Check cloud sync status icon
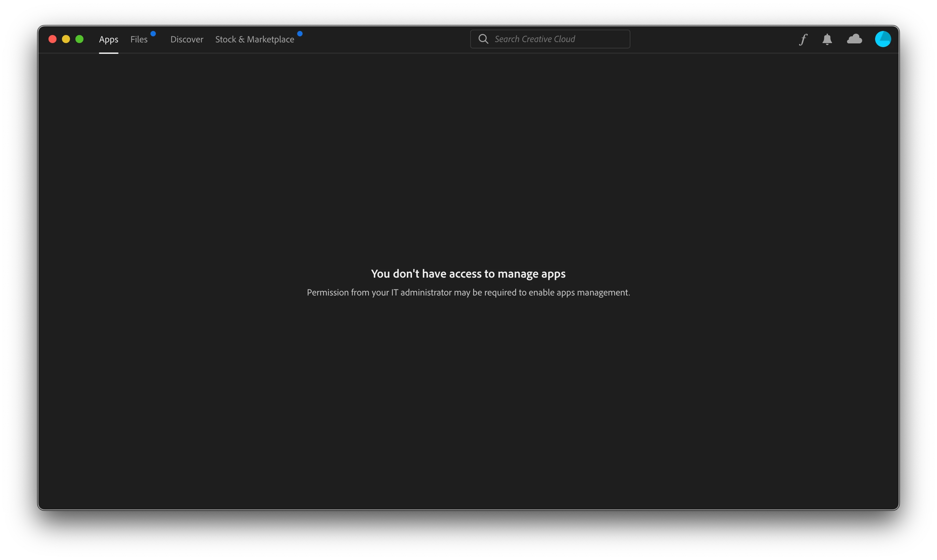This screenshot has width=937, height=560. tap(854, 39)
